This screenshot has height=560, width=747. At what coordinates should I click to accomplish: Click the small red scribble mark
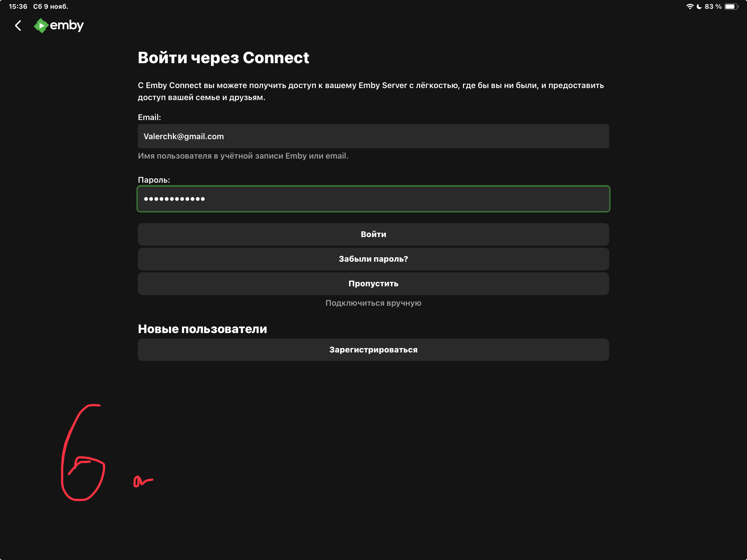[142, 481]
